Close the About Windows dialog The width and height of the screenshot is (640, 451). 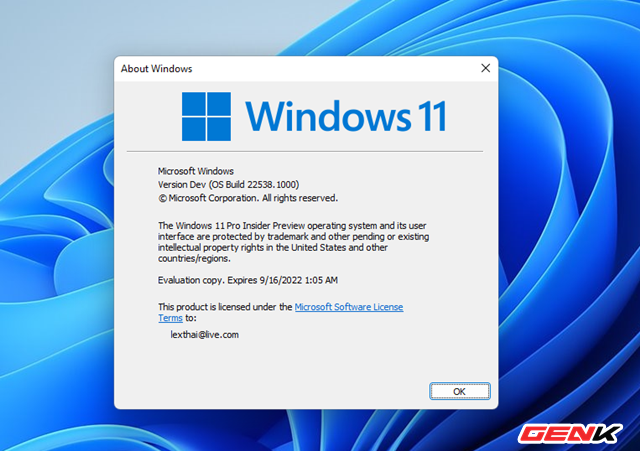tap(485, 68)
